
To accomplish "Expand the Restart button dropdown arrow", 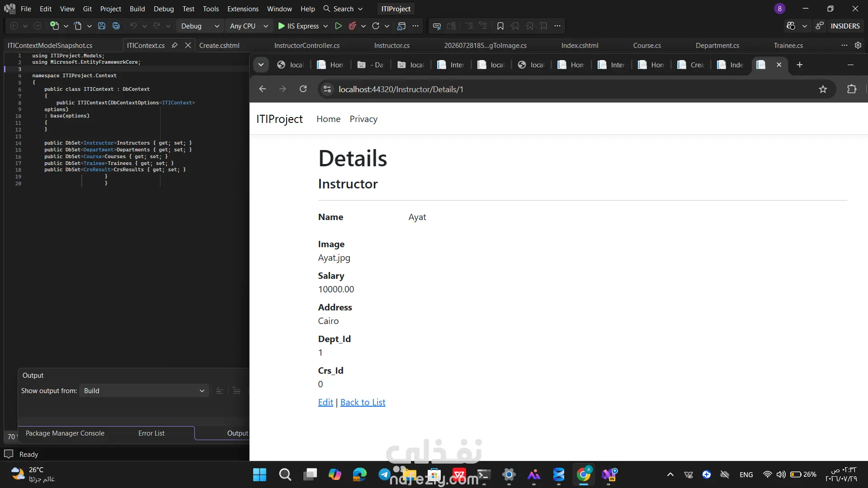I will (387, 26).
